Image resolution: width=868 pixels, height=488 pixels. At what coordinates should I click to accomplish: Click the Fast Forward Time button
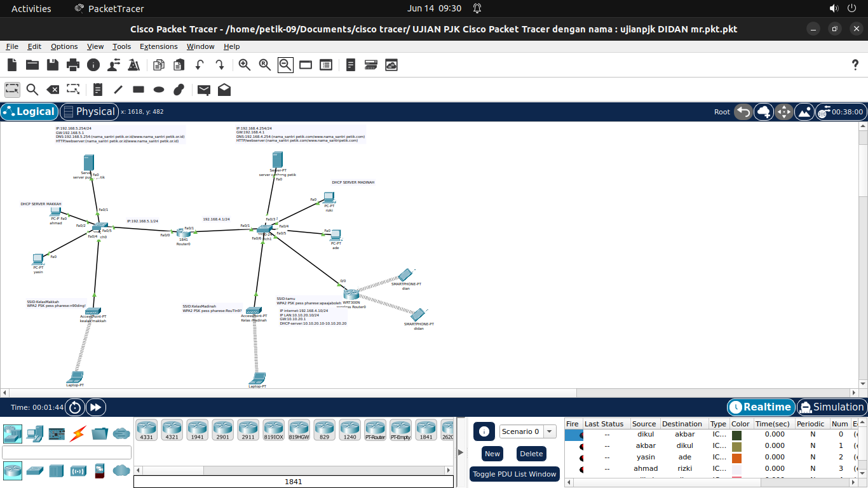pos(96,407)
